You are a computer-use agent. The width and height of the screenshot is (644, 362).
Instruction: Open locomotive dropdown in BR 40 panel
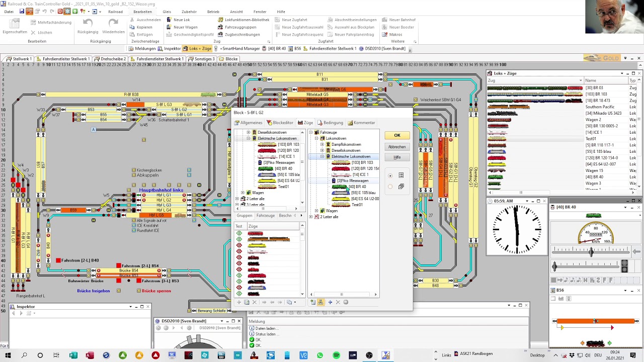click(x=640, y=216)
